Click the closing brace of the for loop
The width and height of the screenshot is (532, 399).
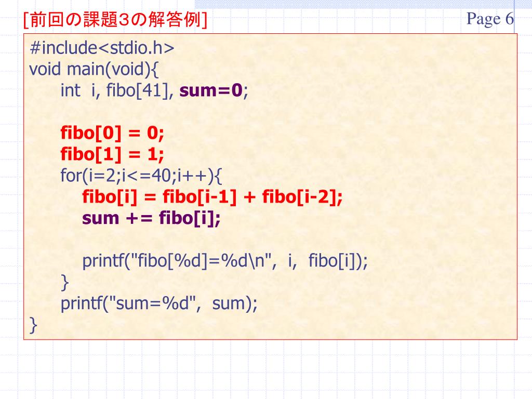(65, 283)
